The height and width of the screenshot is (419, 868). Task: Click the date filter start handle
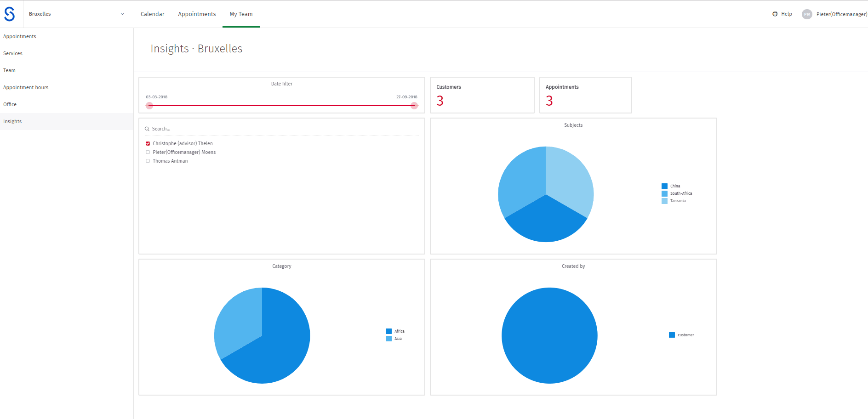149,106
